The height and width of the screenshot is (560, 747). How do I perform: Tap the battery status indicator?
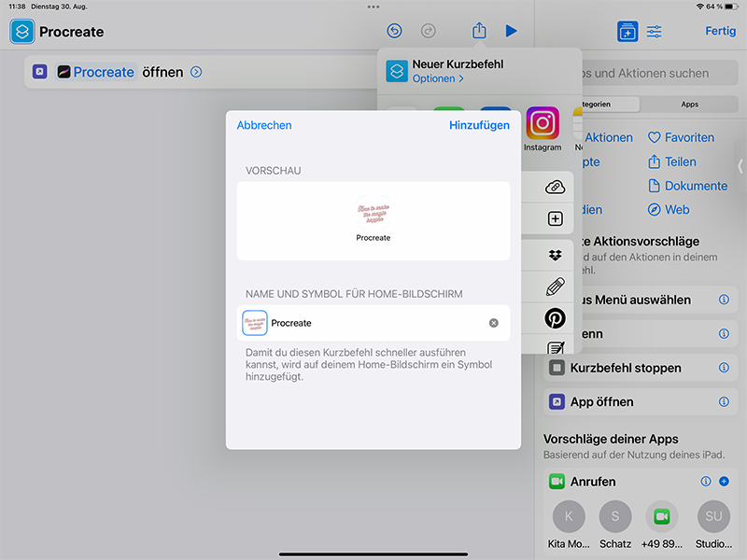(732, 7)
